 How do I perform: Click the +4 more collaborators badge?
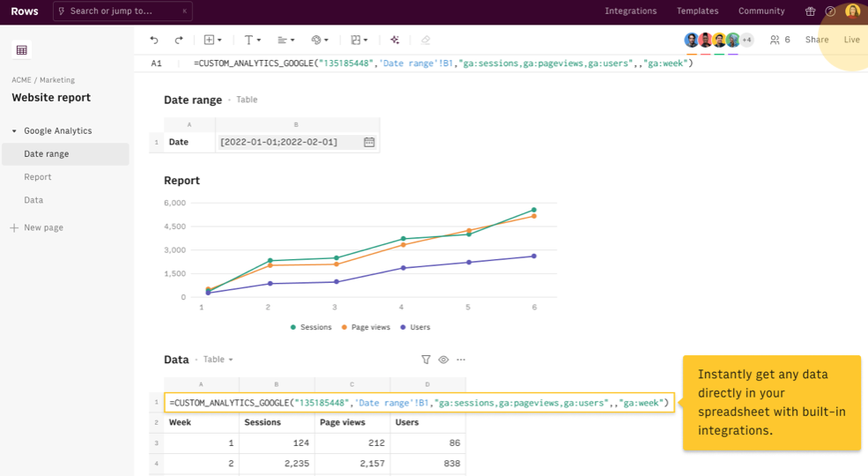coord(746,40)
